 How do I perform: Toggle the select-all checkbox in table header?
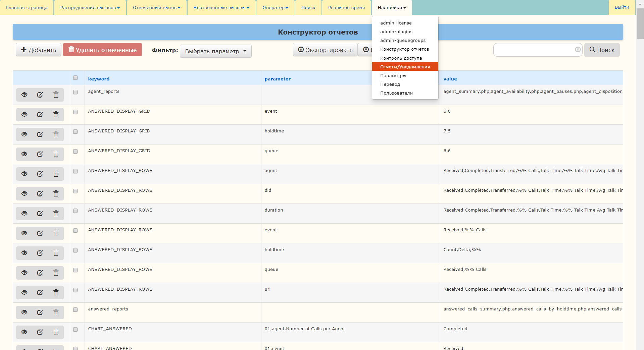76,78
